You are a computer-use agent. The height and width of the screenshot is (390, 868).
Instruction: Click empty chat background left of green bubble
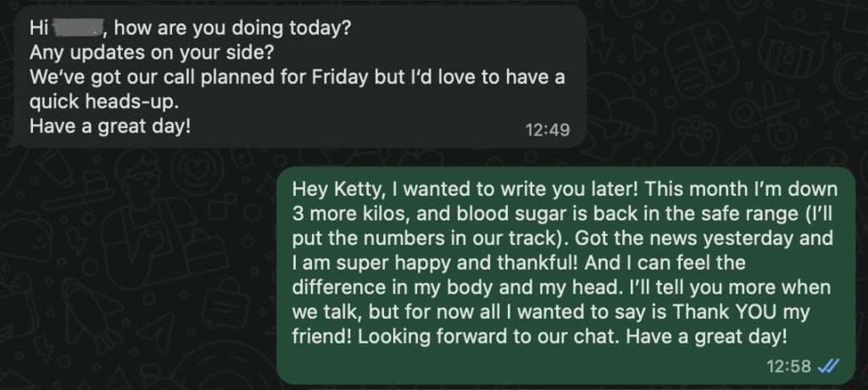click(136, 271)
